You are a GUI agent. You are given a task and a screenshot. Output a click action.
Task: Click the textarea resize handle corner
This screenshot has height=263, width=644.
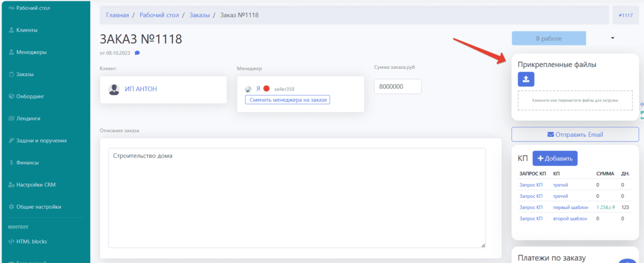483,246
